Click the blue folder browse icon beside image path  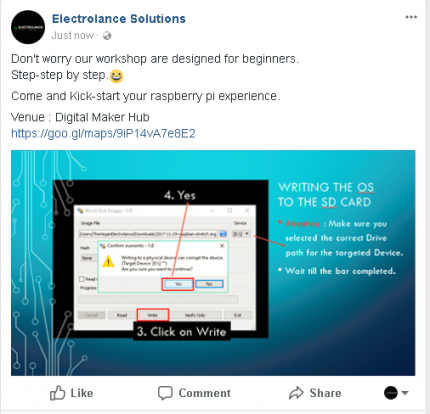(223, 234)
